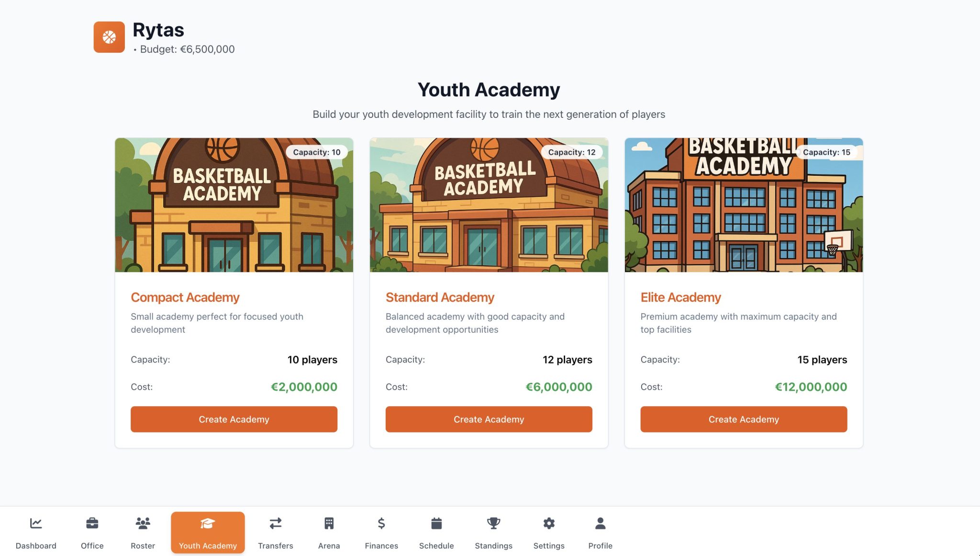Open Dashboard chart icon in navigation
This screenshot has height=556, width=980.
(36, 523)
